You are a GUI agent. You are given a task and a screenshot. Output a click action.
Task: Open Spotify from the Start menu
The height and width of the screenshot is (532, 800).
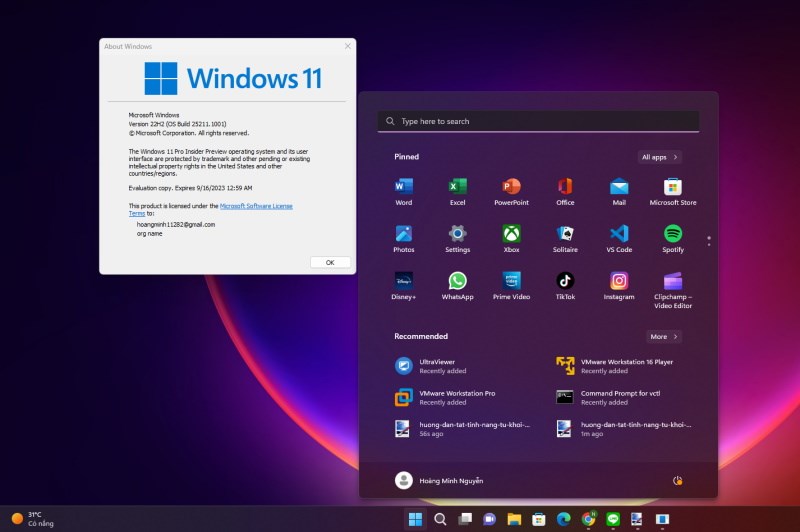coord(672,239)
